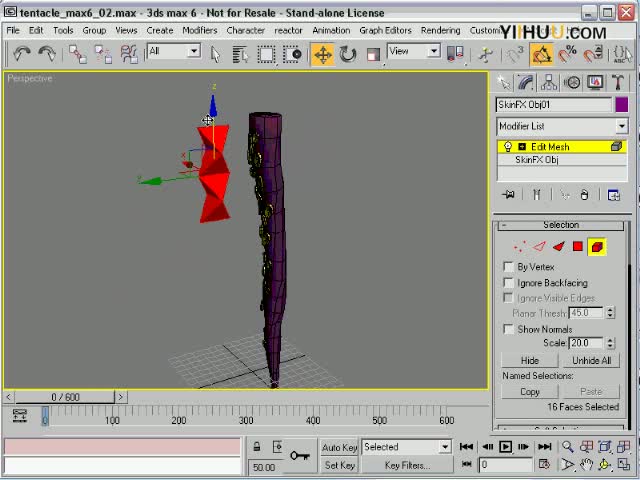
Task: Open the Hierarchy command panel tab
Action: (x=549, y=83)
